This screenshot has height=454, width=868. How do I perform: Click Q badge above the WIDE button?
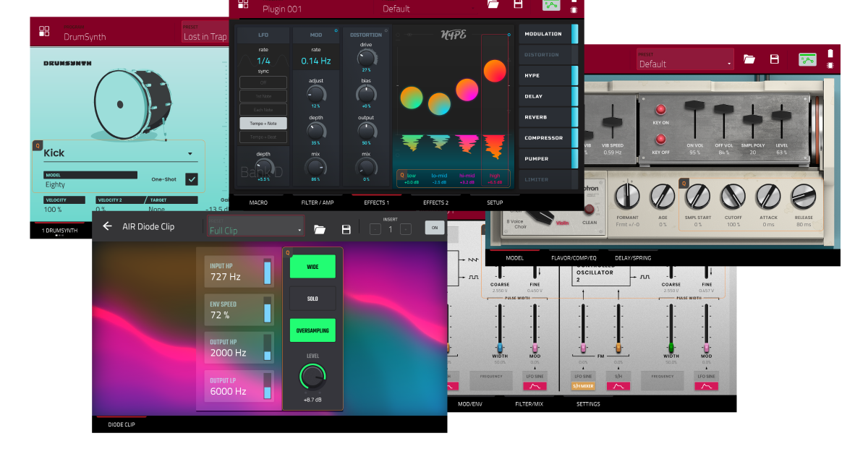(x=287, y=252)
